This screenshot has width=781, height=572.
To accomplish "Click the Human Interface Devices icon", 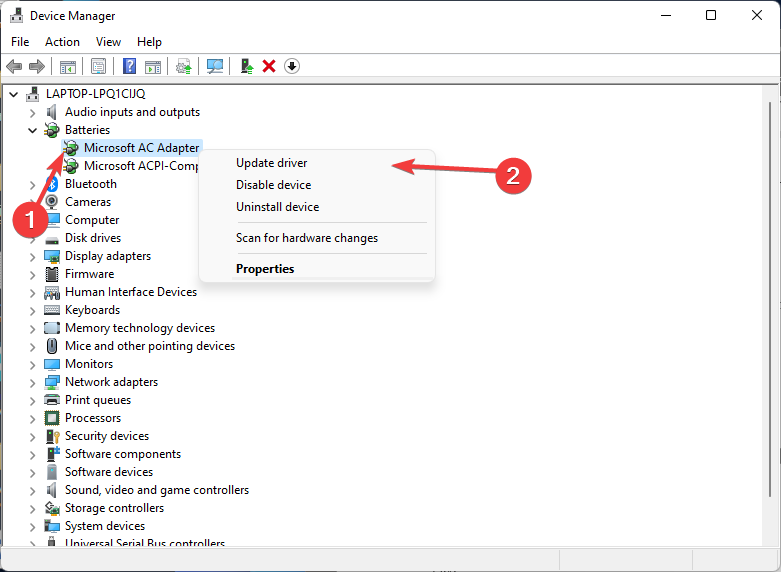I will coord(52,292).
